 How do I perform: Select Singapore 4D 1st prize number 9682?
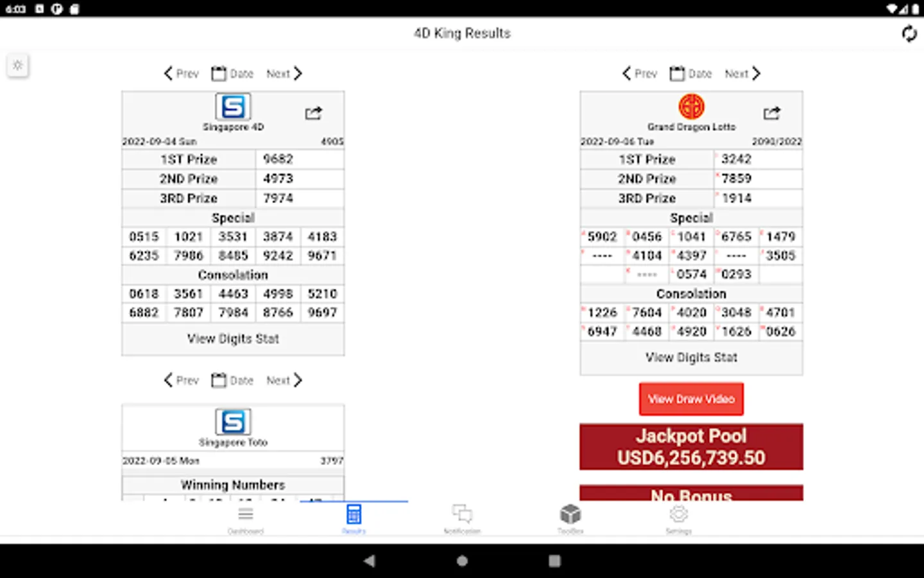click(x=278, y=159)
